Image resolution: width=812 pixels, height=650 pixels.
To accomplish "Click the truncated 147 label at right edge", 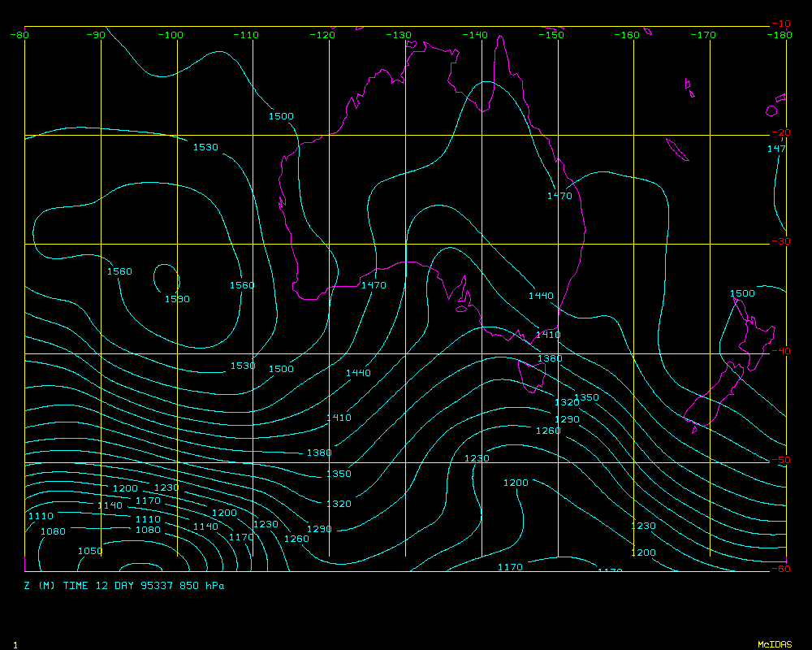I will (x=776, y=149).
